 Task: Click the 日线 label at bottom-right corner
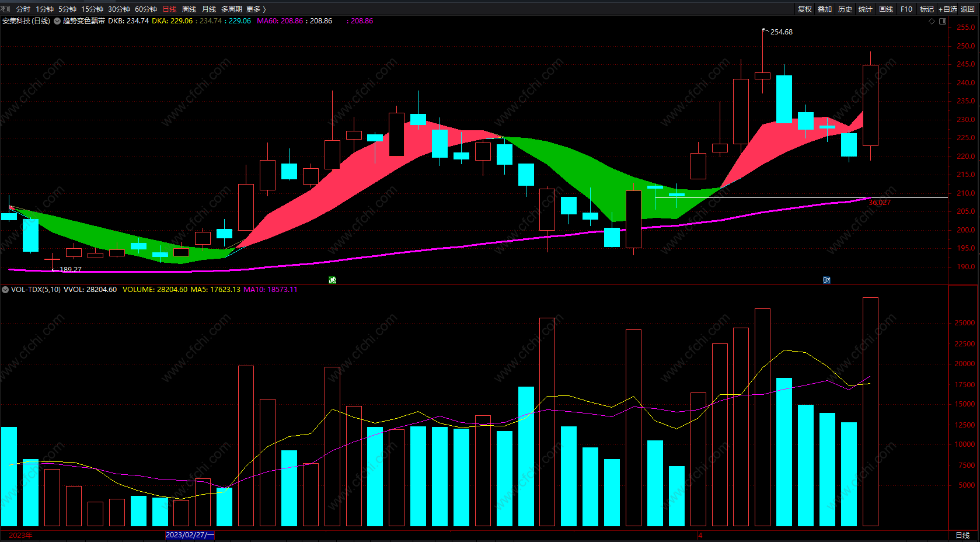tap(962, 535)
